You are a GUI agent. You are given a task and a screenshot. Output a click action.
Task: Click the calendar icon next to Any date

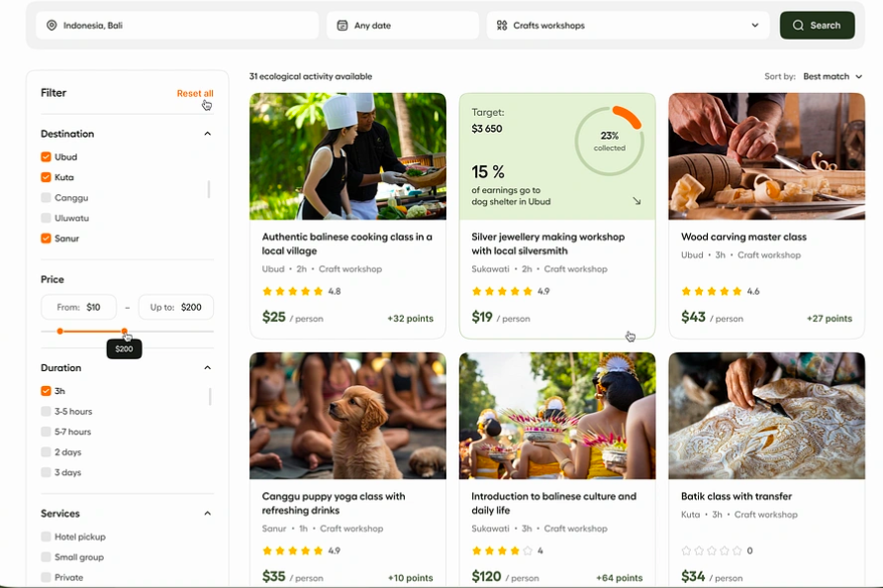click(343, 26)
